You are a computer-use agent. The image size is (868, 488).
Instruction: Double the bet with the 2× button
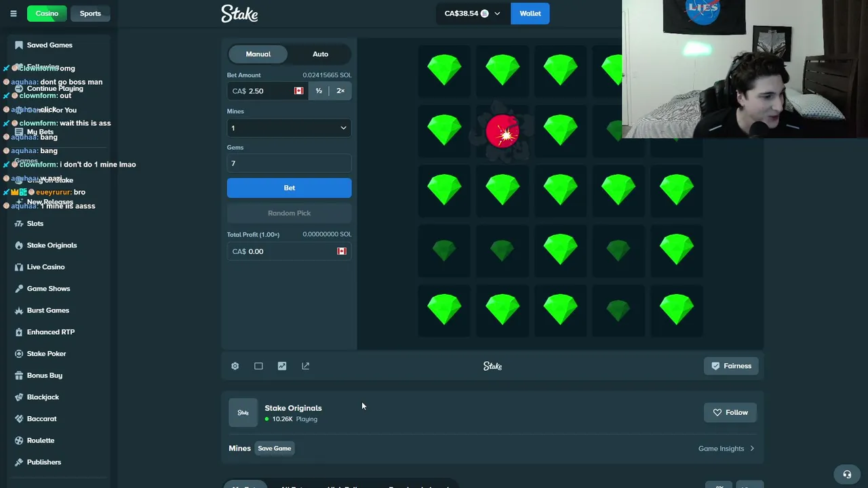coord(340,91)
